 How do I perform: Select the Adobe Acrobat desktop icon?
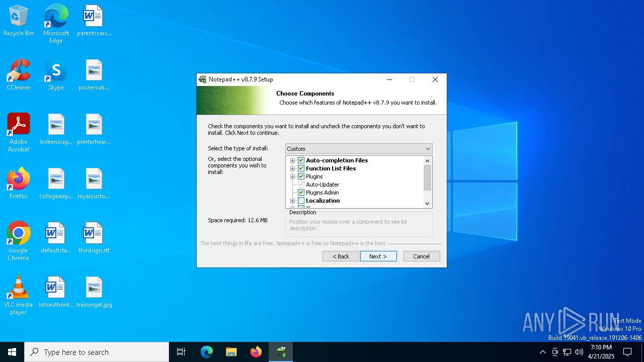[19, 133]
